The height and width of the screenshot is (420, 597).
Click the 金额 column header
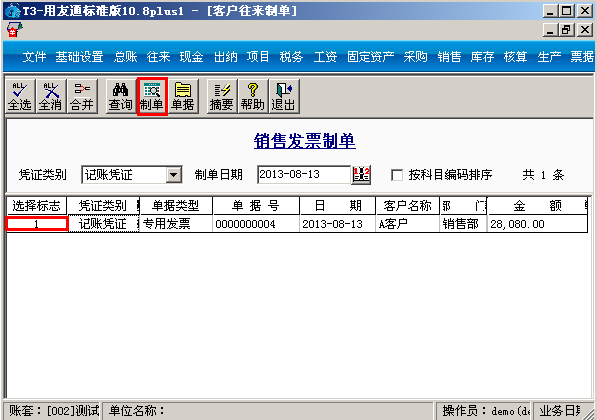click(x=537, y=206)
